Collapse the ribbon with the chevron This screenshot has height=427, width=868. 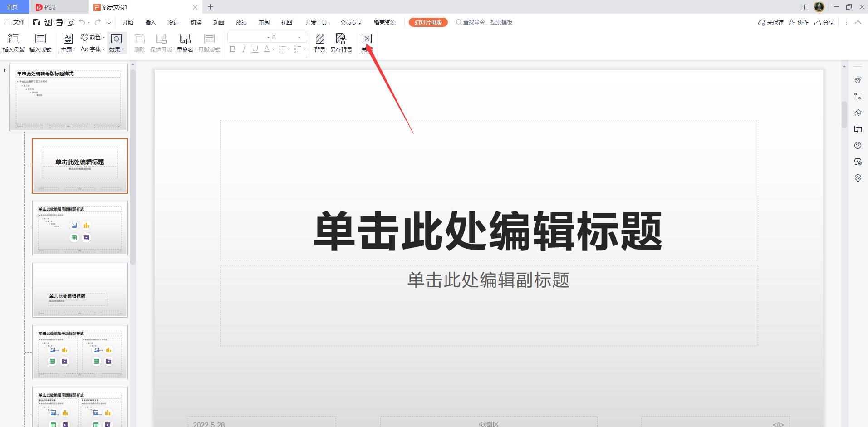coord(858,22)
